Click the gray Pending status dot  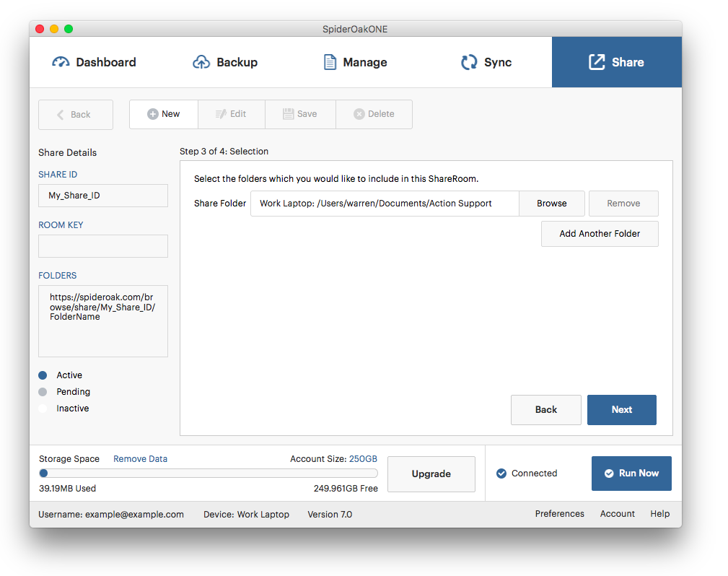(43, 392)
